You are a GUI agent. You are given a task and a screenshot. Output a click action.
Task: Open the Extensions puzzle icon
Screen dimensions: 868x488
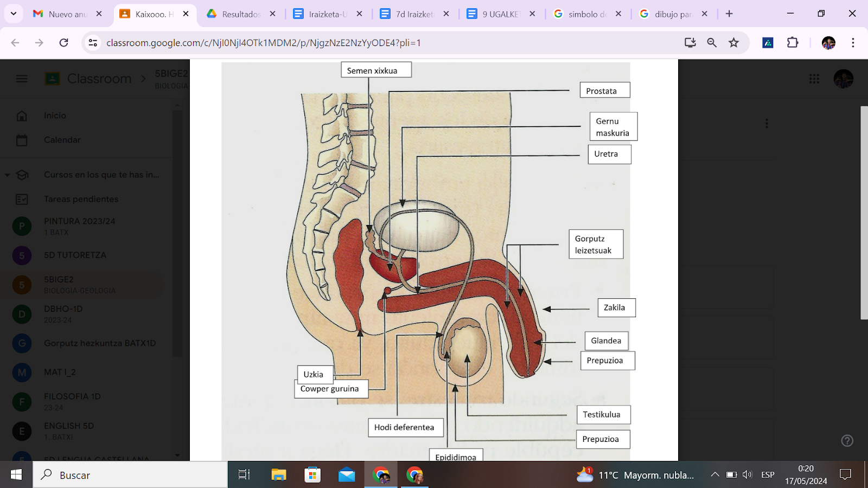point(793,42)
